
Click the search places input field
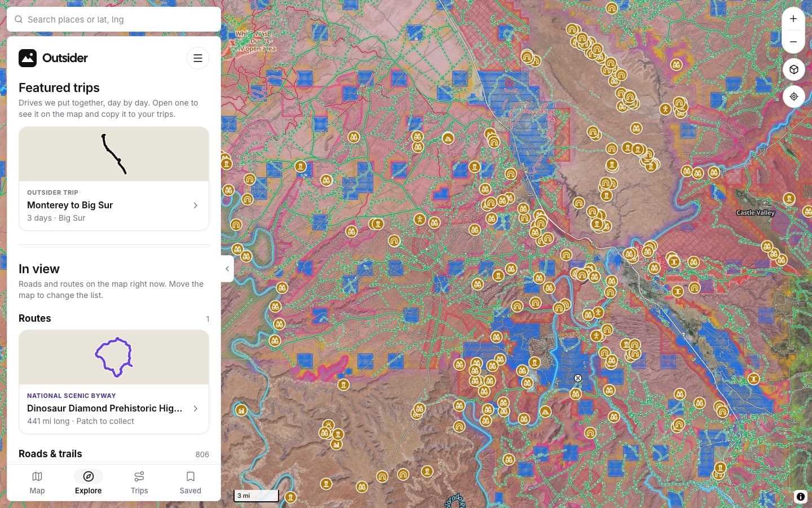coord(114,19)
